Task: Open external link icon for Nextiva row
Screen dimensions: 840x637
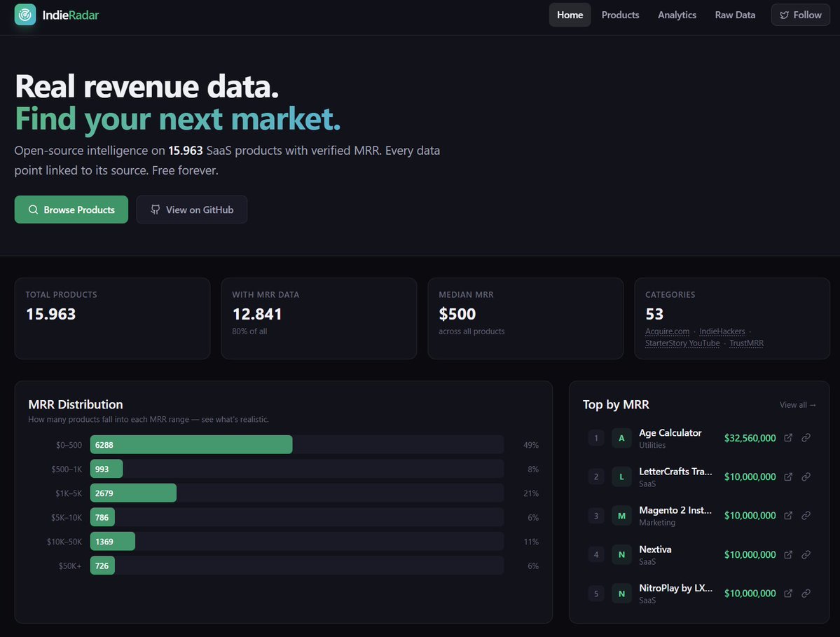Action: pyautogui.click(x=788, y=554)
